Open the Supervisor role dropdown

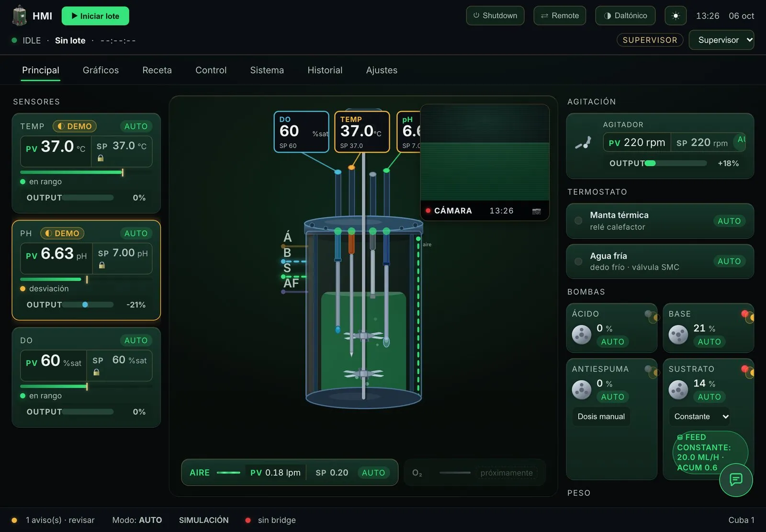click(x=721, y=40)
